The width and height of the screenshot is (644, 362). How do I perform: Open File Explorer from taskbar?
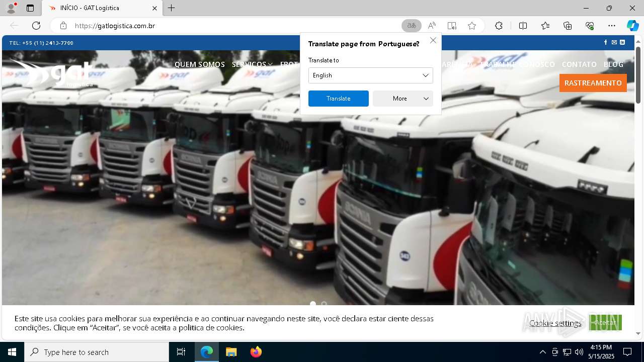click(231, 352)
